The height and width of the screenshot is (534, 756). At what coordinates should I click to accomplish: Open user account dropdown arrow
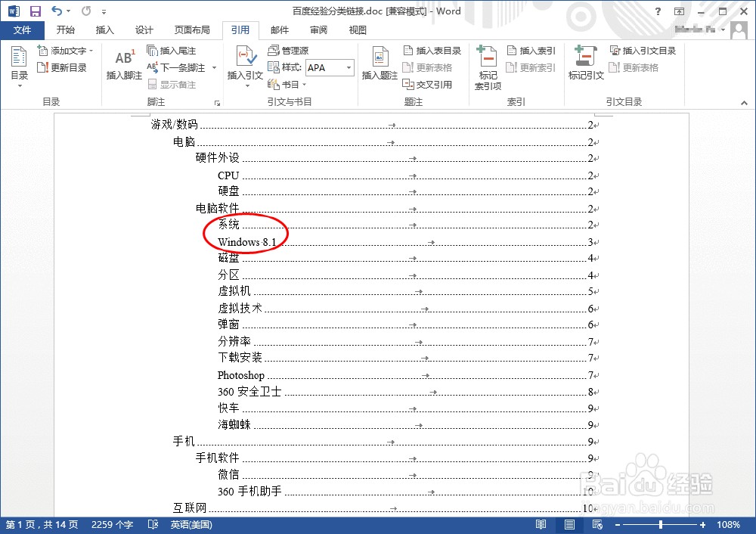(x=723, y=30)
